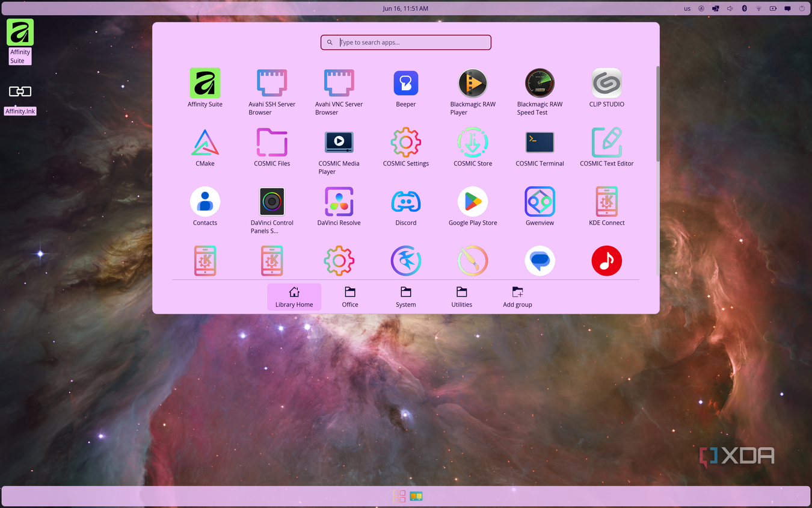Focus the search apps field
This screenshot has width=812, height=508.
click(406, 43)
